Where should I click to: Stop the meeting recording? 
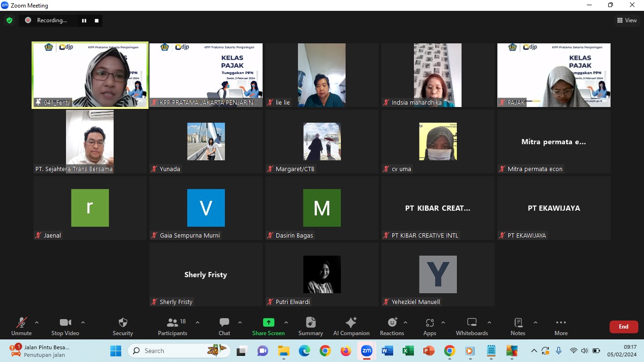pos(97,20)
